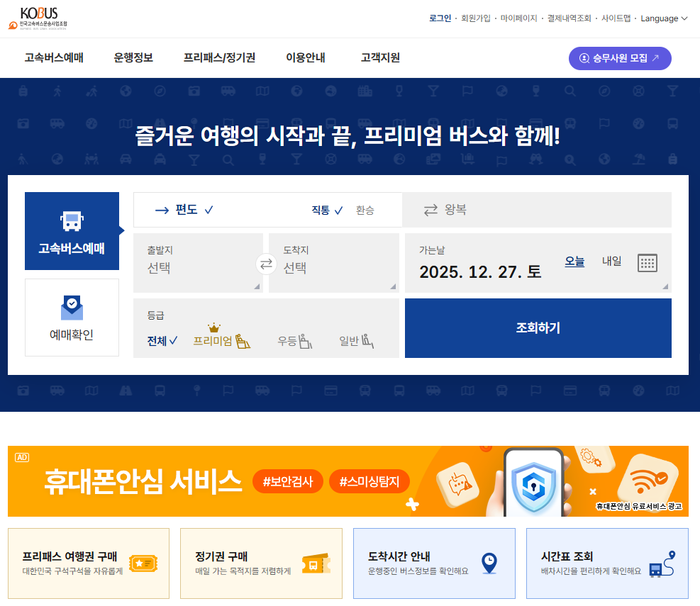Open the 출발지 departure selector

198,263
